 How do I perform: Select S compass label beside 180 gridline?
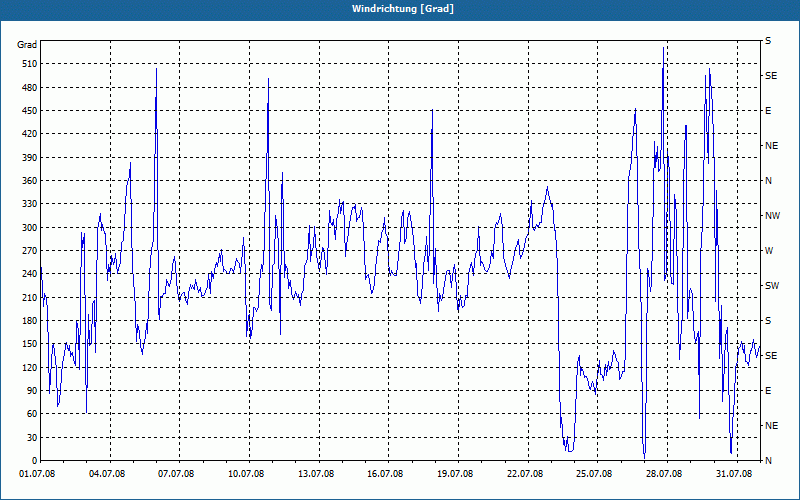[x=768, y=321]
